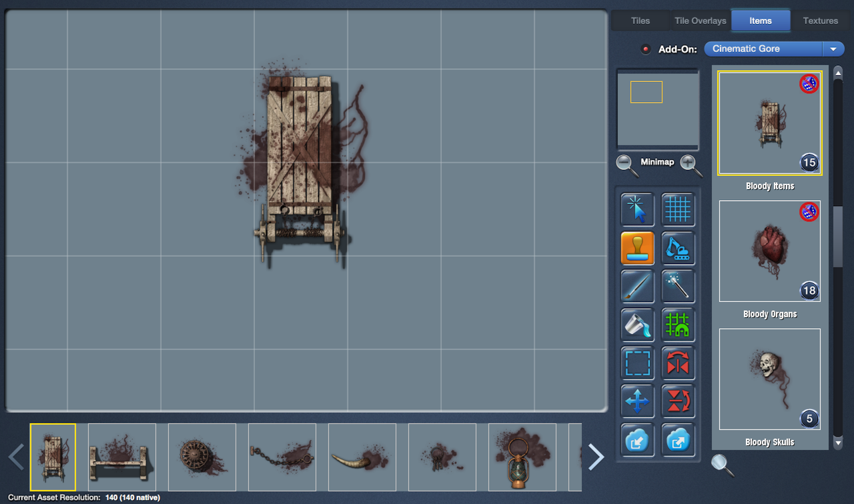Open the Cinematic Gore add-on dropdown
Screen dimensions: 854x504
coord(774,49)
